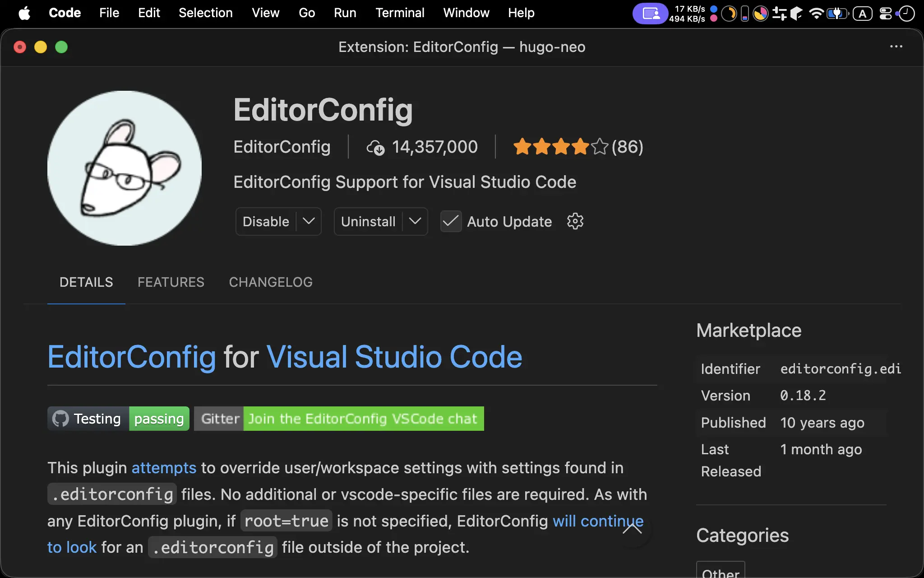Screen dimensions: 924x578
Task: Click the published value '10 years ago'
Action: (822, 423)
